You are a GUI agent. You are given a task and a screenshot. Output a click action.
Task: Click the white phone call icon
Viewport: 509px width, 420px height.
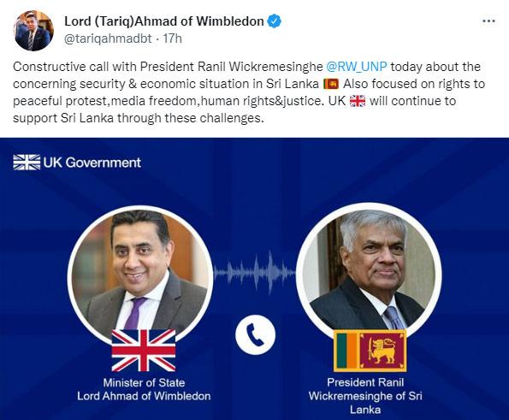pyautogui.click(x=256, y=334)
